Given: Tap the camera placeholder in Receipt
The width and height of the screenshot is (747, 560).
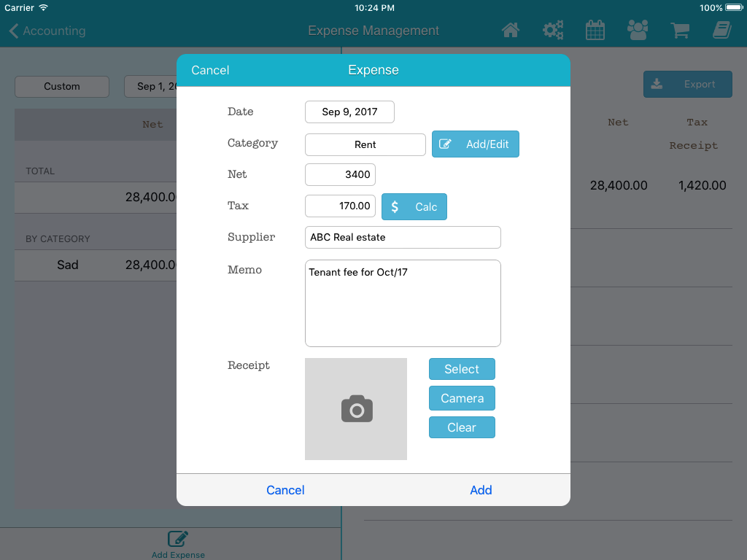Looking at the screenshot, I should click(x=356, y=409).
